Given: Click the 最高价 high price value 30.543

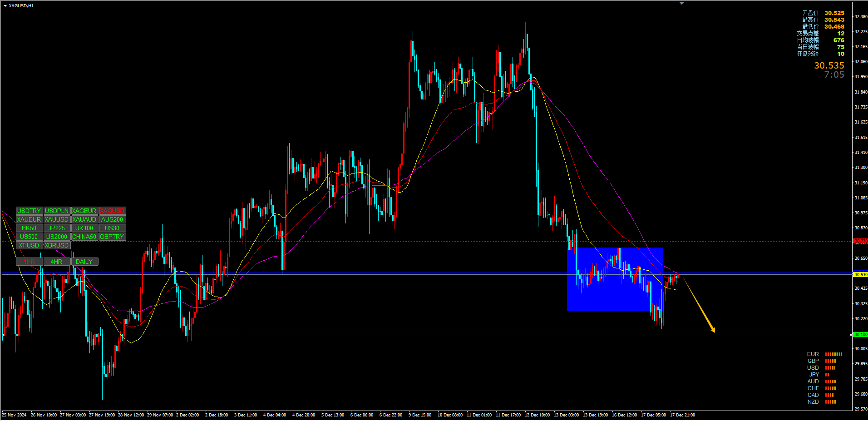Looking at the screenshot, I should tap(834, 20).
